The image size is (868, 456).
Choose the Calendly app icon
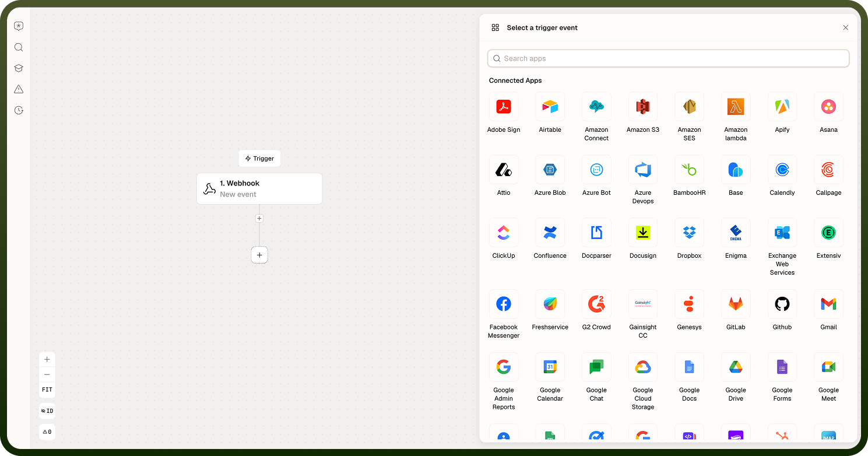click(x=782, y=170)
